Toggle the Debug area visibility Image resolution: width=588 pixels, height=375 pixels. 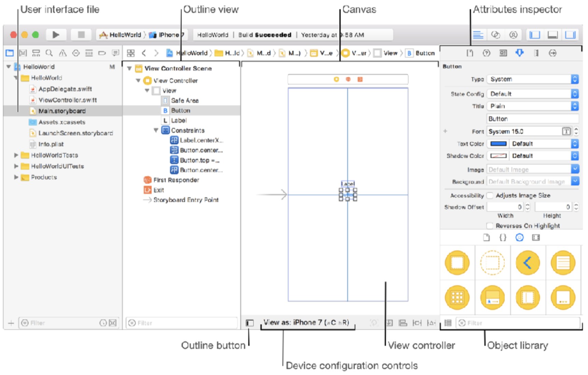[552, 34]
